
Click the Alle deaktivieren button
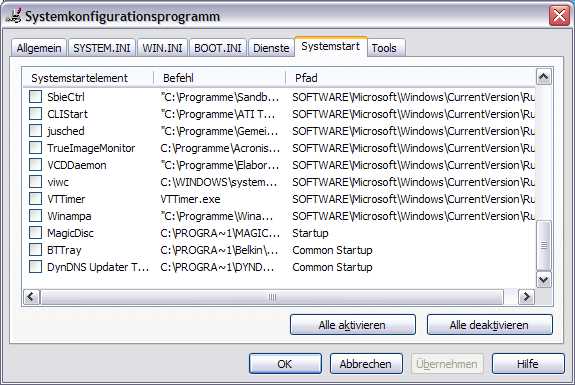(490, 325)
